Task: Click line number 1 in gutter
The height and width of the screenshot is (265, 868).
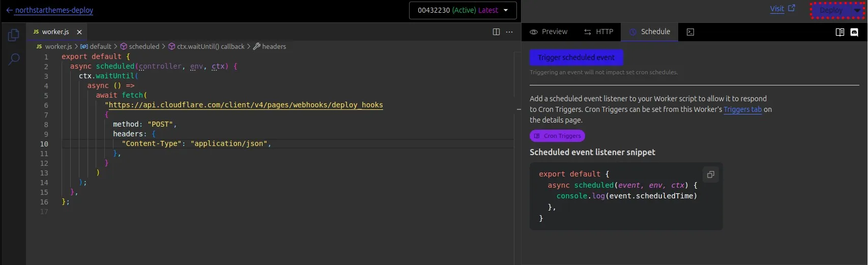Action: [46, 57]
